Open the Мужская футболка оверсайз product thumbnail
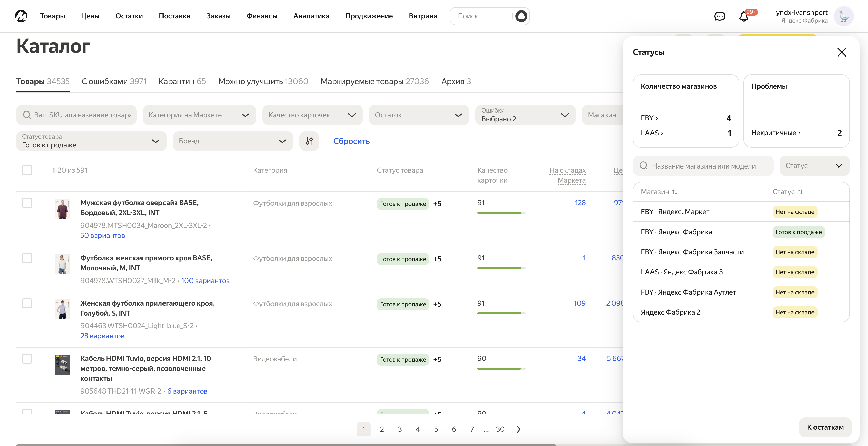The width and height of the screenshot is (868, 446). pyautogui.click(x=62, y=209)
